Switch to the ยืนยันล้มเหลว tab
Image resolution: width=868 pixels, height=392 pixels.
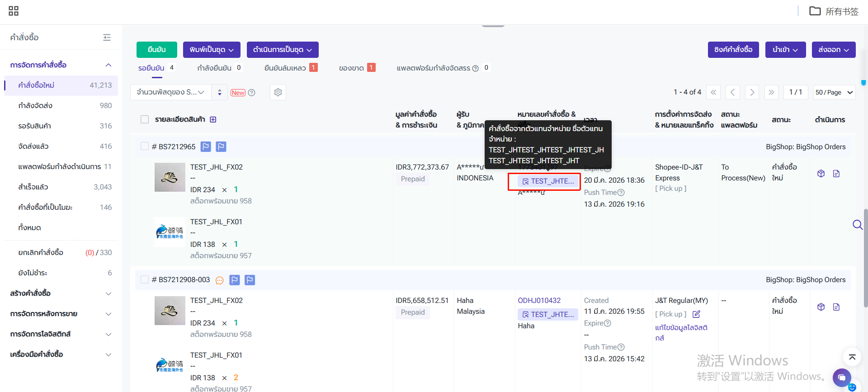285,68
